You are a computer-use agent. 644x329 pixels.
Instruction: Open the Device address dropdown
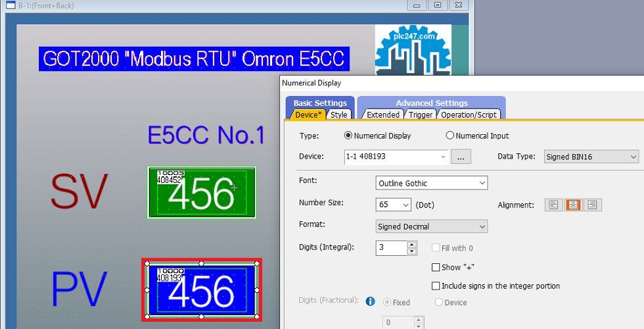443,157
